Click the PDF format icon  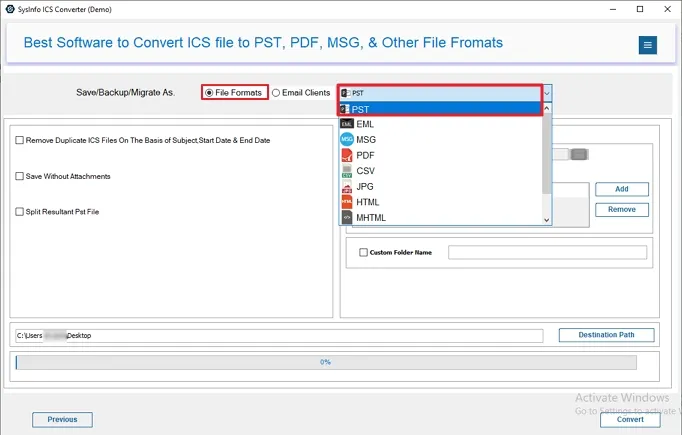347,155
